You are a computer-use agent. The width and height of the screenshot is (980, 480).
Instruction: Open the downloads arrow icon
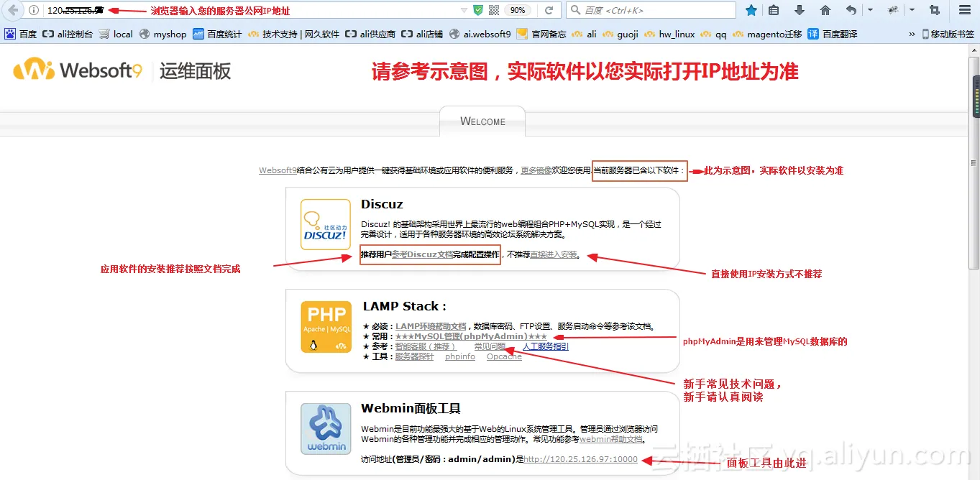pos(799,10)
